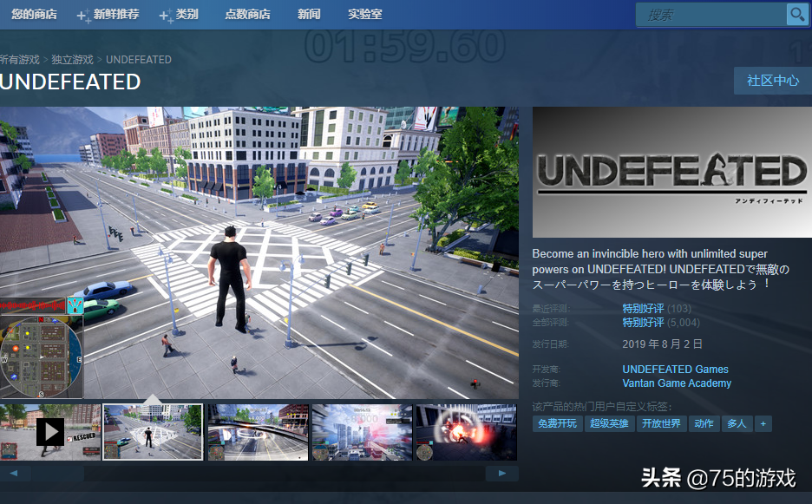The image size is (812, 504).
Task: Click the 社区中心 button
Action: [x=772, y=81]
